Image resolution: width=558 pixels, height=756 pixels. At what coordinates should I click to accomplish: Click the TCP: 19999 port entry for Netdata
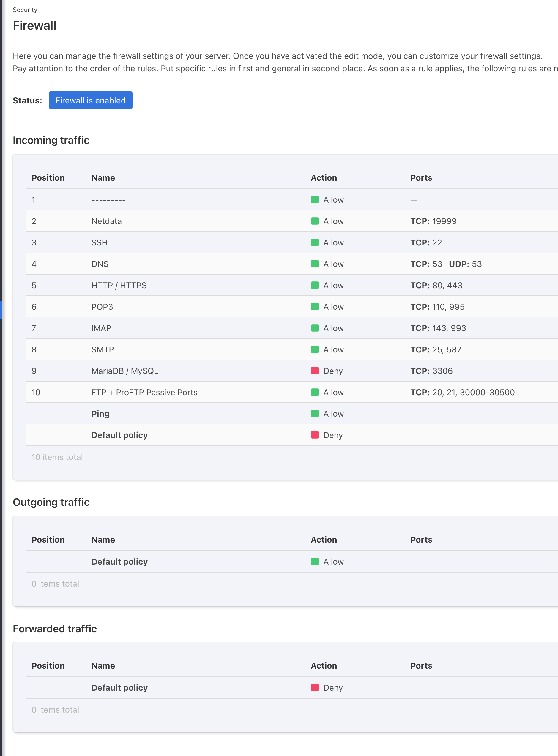point(433,221)
